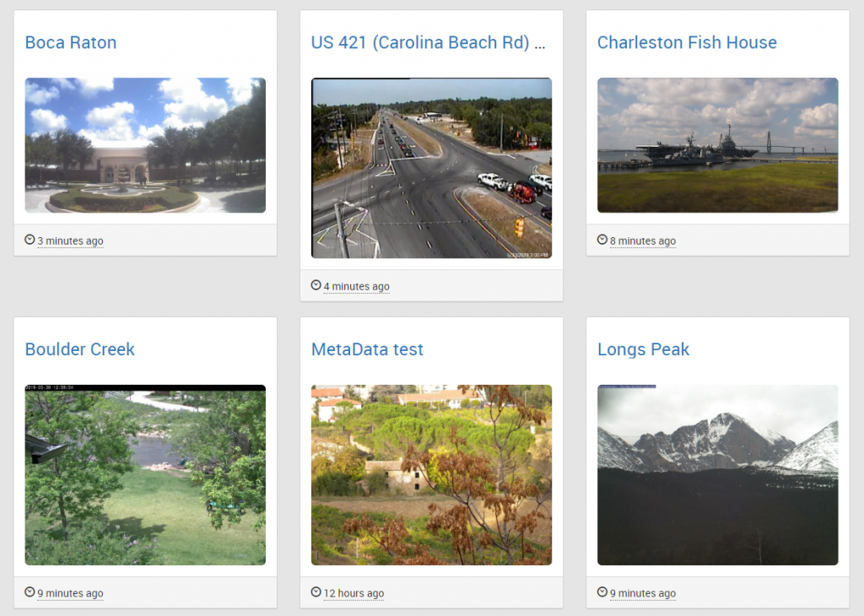Open the Charleston Fish House title link
Image resolution: width=864 pixels, height=616 pixels.
(687, 42)
